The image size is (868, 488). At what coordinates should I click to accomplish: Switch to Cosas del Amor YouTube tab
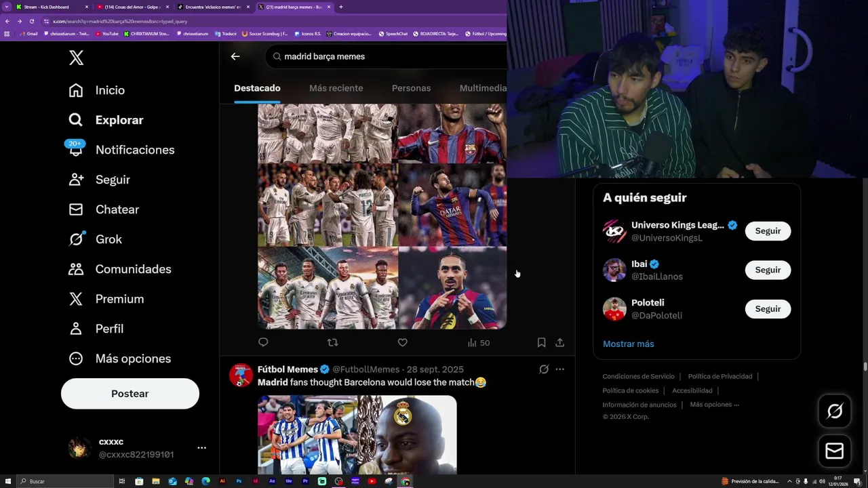pyautogui.click(x=133, y=7)
